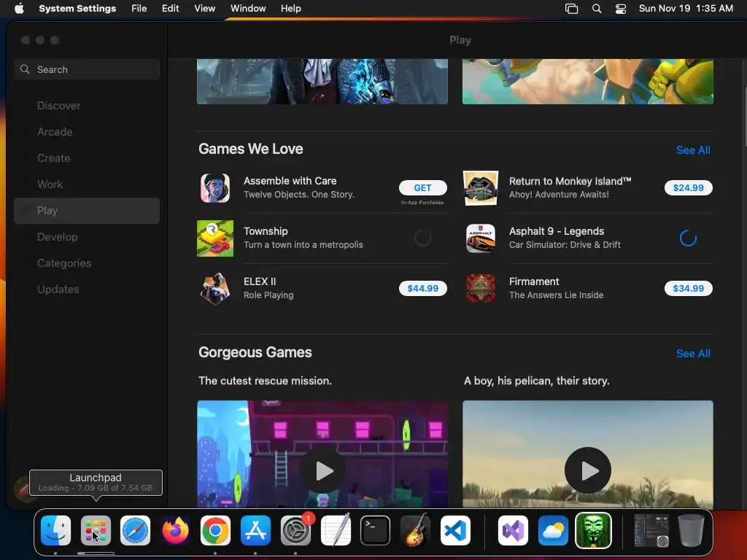This screenshot has height=560, width=747.
Task: Go to the Discover section
Action: click(87, 106)
